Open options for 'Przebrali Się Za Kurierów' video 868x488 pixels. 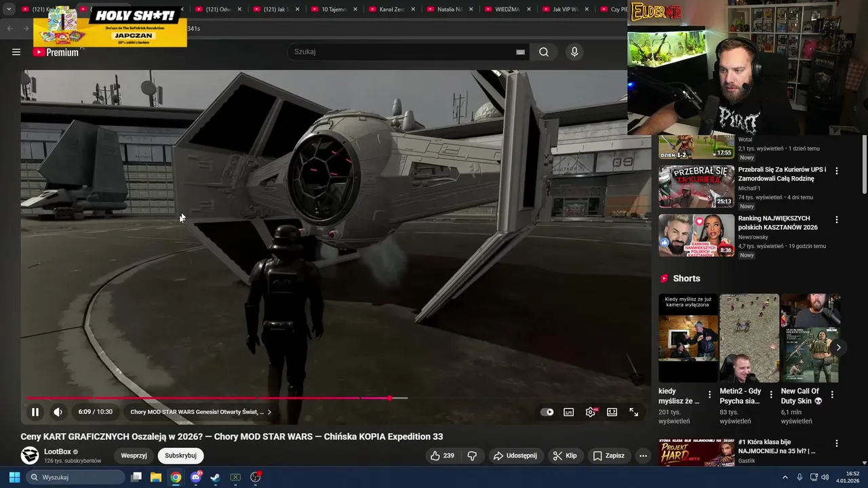tap(837, 171)
